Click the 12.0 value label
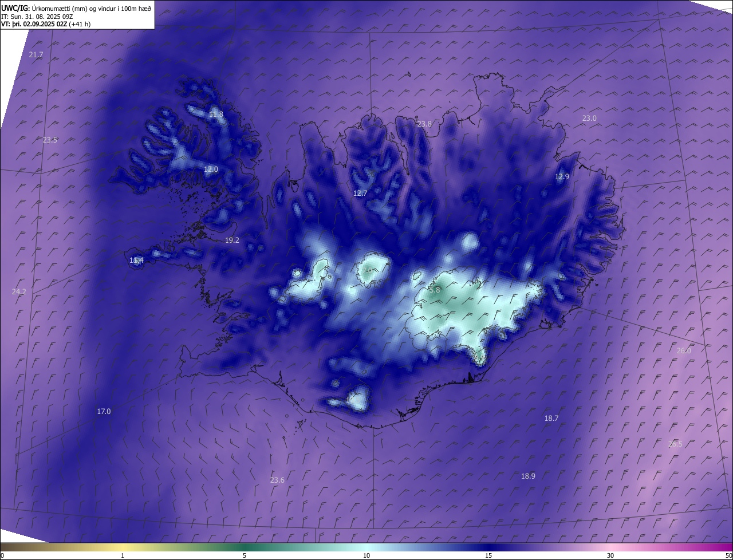Viewport: 733px width, 560px height. [211, 169]
